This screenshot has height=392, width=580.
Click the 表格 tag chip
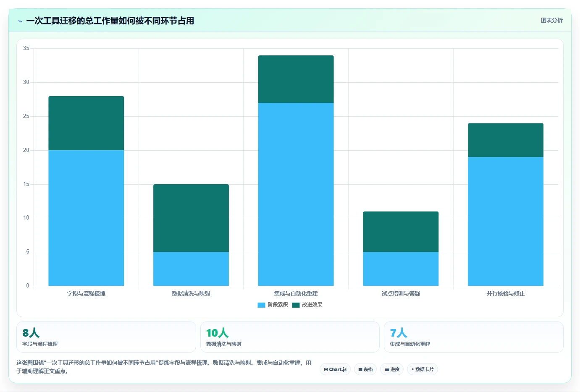(x=365, y=369)
